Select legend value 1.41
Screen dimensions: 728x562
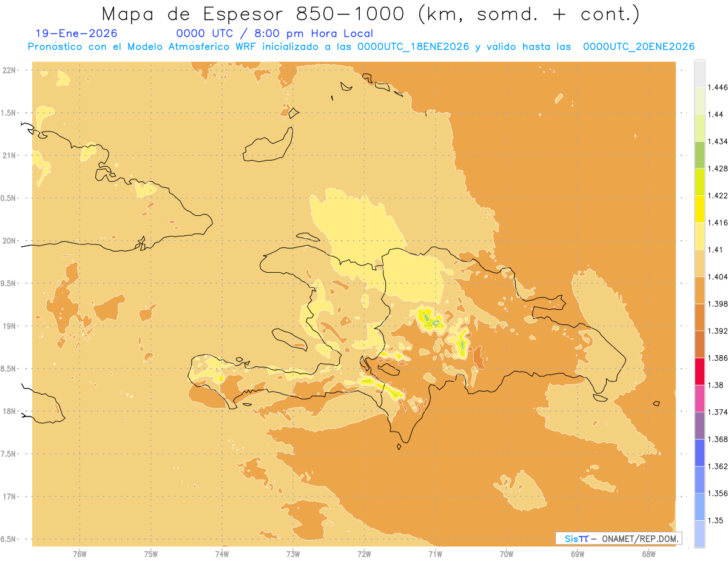[x=714, y=250]
